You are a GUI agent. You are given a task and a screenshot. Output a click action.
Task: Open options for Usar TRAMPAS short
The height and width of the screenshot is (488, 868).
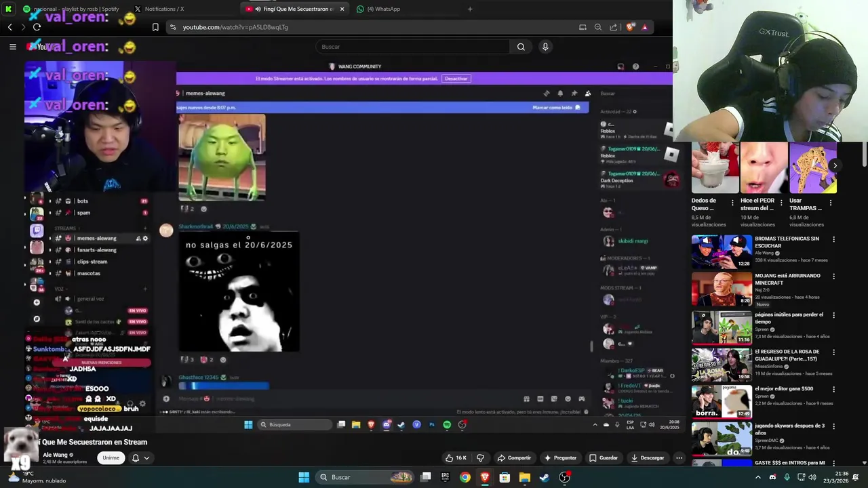(831, 202)
